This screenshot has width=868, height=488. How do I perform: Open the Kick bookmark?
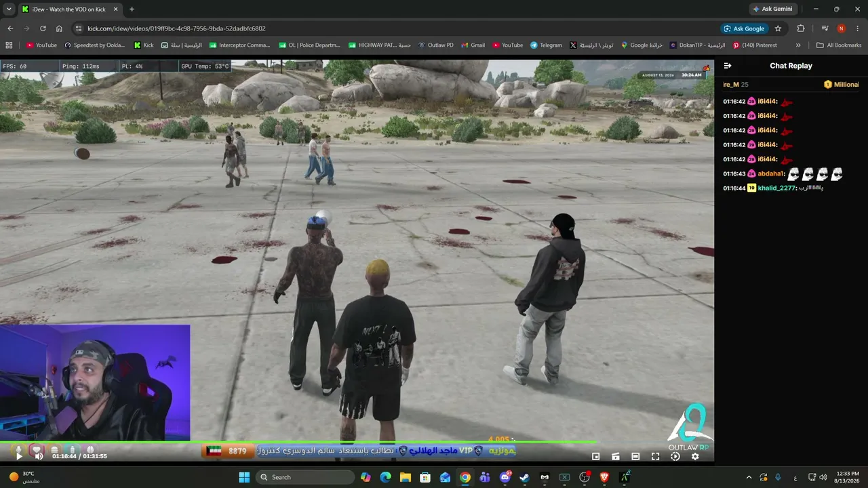(144, 45)
